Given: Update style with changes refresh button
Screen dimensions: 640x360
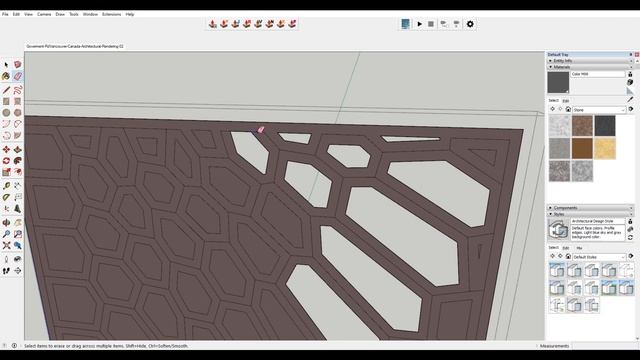Looking at the screenshot, I should point(630,237).
